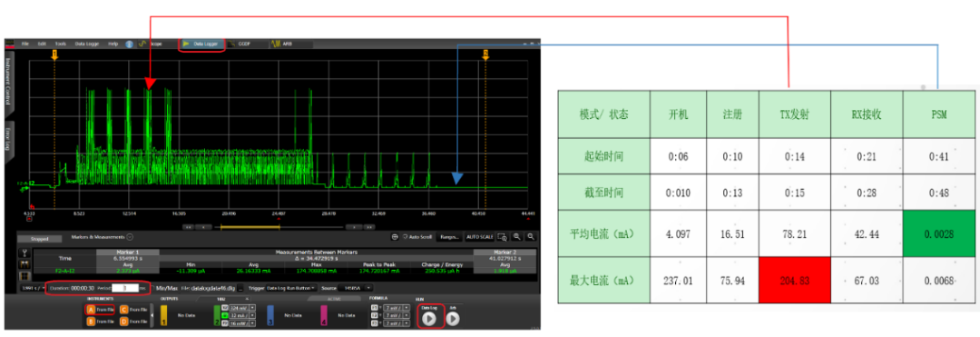This screenshot has width=980, height=337.
Task: Select Marker 2 flag on the graph
Action: click(x=485, y=55)
